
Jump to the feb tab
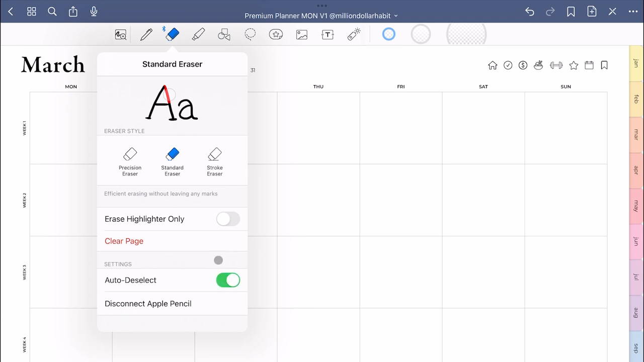click(636, 99)
